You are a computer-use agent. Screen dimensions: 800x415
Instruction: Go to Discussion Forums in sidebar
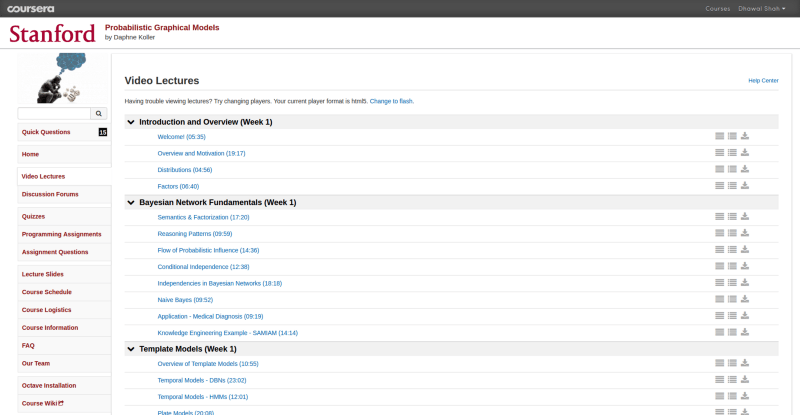click(50, 194)
